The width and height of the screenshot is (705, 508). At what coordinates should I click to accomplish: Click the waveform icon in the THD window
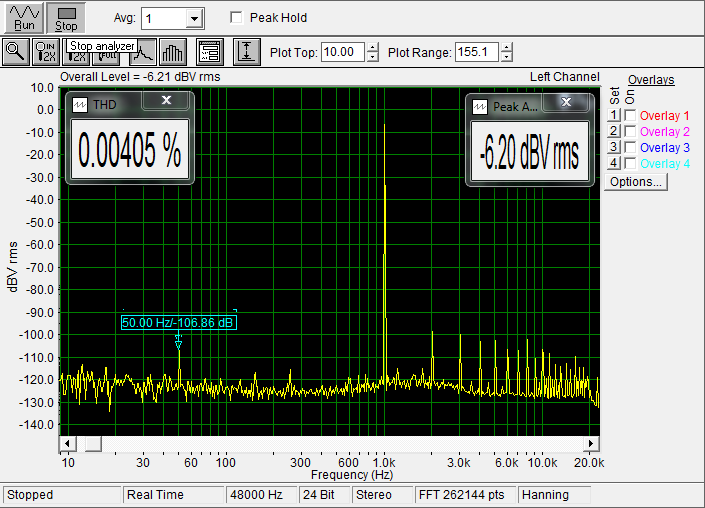click(80, 105)
